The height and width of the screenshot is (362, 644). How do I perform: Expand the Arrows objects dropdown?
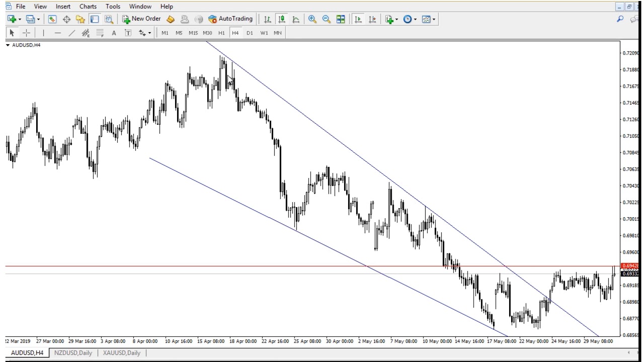click(x=149, y=33)
